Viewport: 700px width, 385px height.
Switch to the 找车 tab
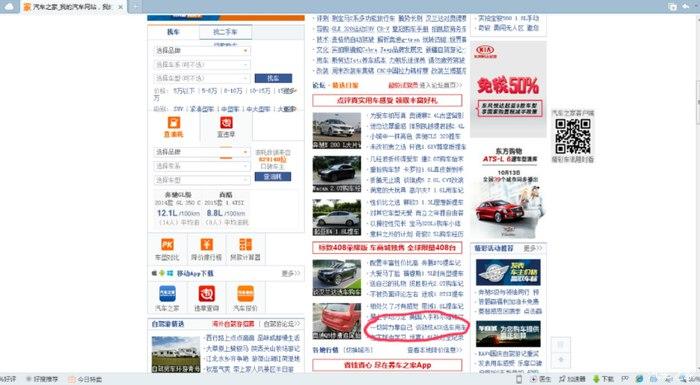pyautogui.click(x=173, y=32)
